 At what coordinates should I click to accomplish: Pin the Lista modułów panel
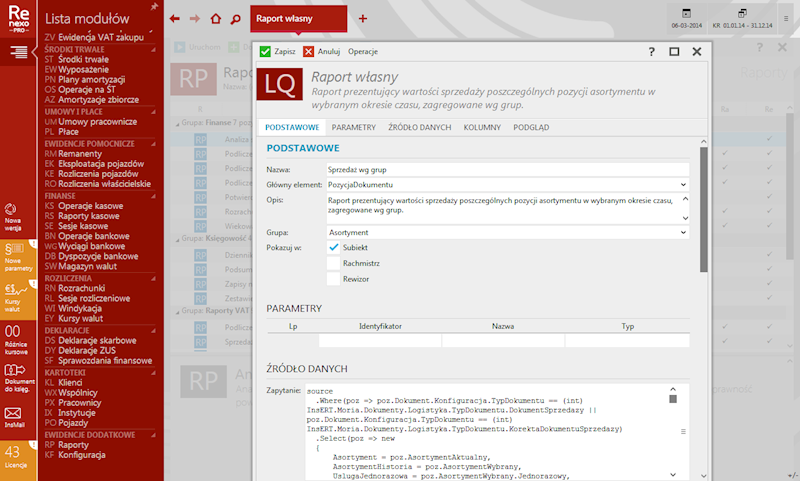coord(154,7)
